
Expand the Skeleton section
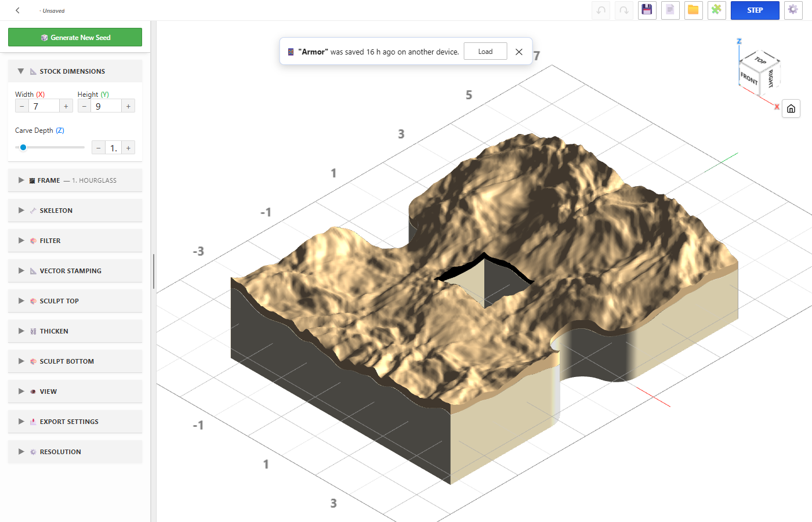point(75,211)
